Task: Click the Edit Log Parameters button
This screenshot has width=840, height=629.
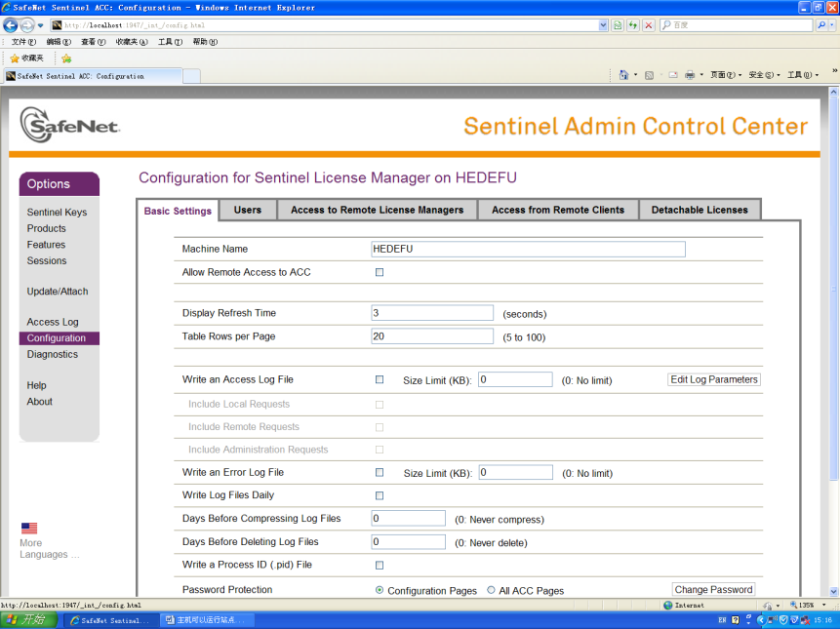Action: [714, 379]
